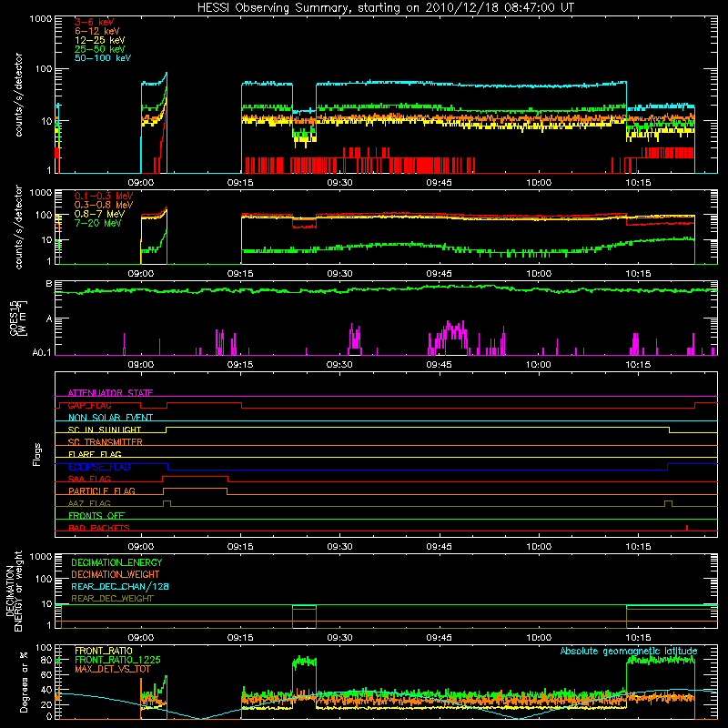Click the GAP_FLAG label
The height and width of the screenshot is (728, 728).
pos(89,405)
